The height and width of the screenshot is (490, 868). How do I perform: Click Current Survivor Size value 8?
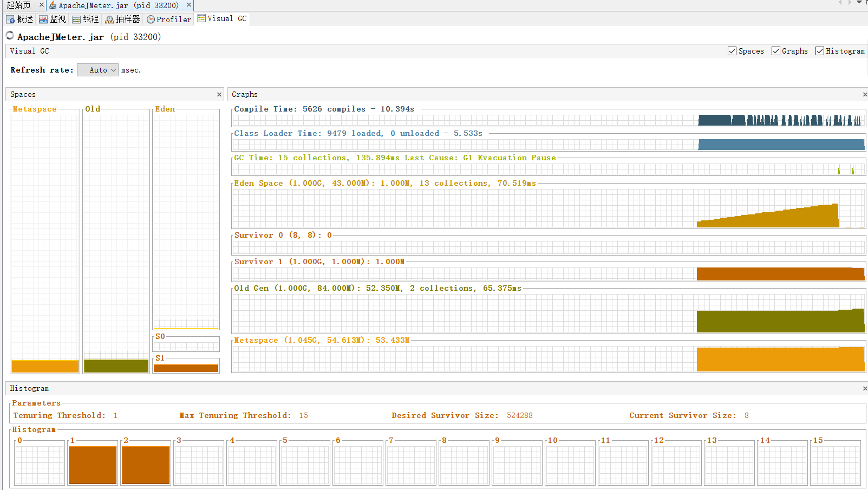(746, 415)
